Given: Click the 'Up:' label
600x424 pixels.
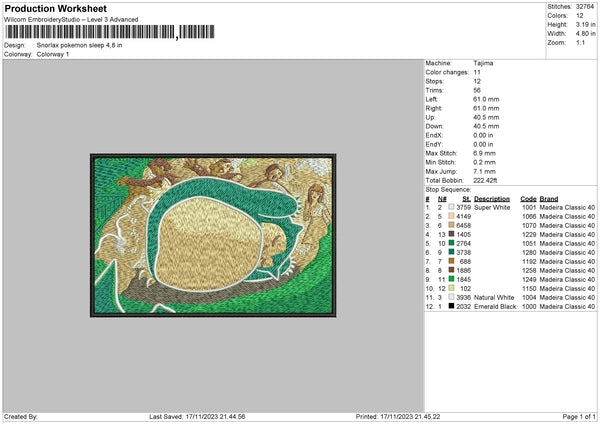Looking at the screenshot, I should [430, 117].
